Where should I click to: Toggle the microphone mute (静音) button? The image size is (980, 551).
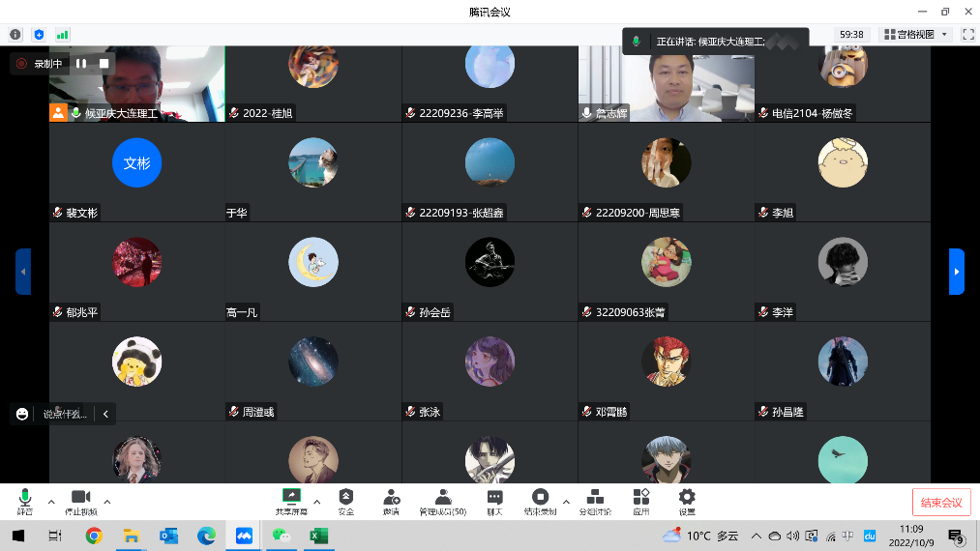coord(25,501)
